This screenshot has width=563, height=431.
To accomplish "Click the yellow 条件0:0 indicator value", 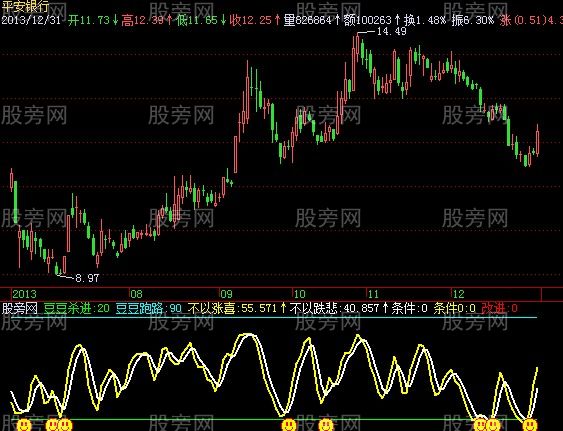I will pyautogui.click(x=455, y=308).
